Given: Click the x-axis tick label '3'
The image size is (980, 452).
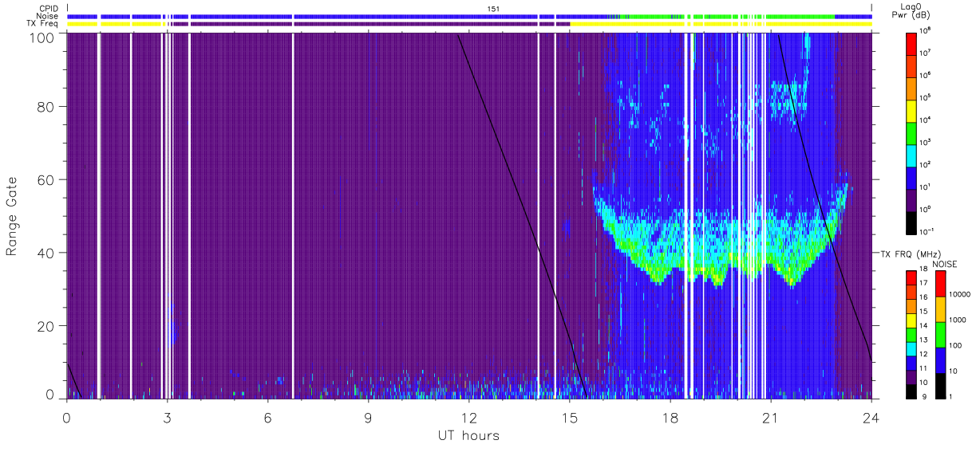Looking at the screenshot, I should pos(168,416).
